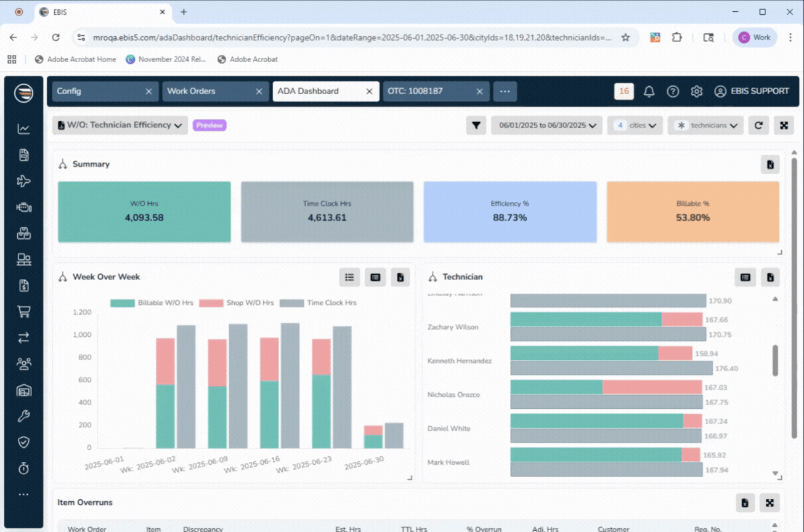The width and height of the screenshot is (804, 532).
Task: Open the notifications bell
Action: (x=648, y=91)
